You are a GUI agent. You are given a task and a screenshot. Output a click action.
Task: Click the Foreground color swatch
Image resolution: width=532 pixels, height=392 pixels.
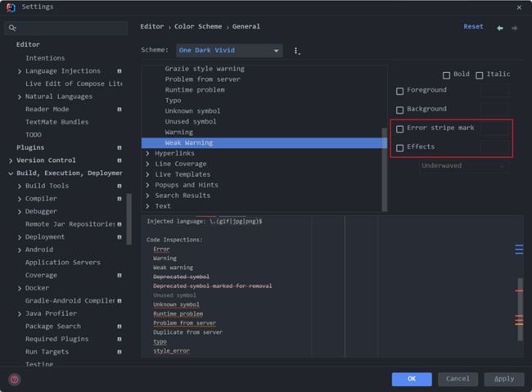coord(494,90)
